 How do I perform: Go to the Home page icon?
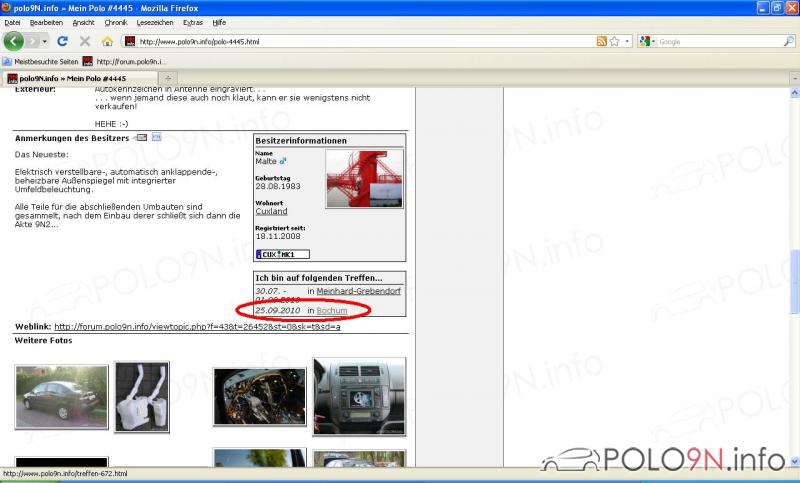(107, 41)
